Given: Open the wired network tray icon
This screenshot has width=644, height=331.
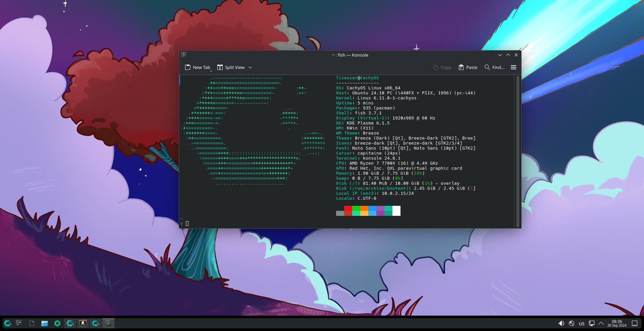Looking at the screenshot, I should [x=592, y=323].
